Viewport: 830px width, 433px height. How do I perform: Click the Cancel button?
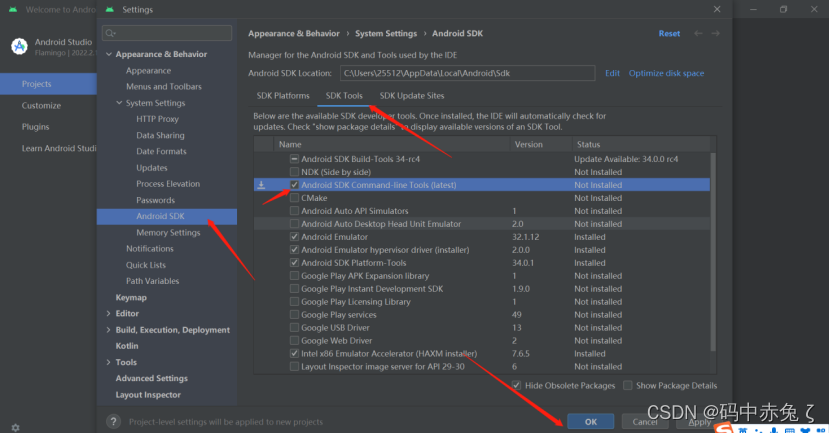point(645,422)
